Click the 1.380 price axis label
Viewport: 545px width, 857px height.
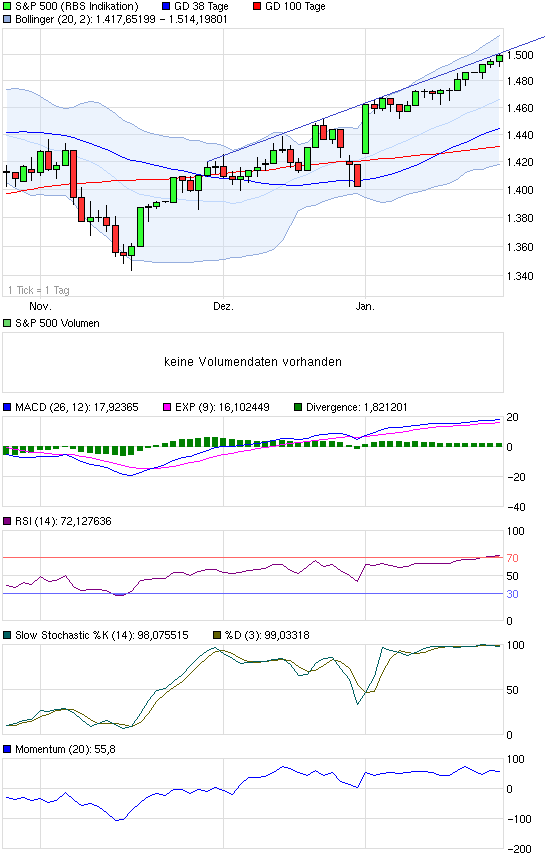[x=520, y=218]
